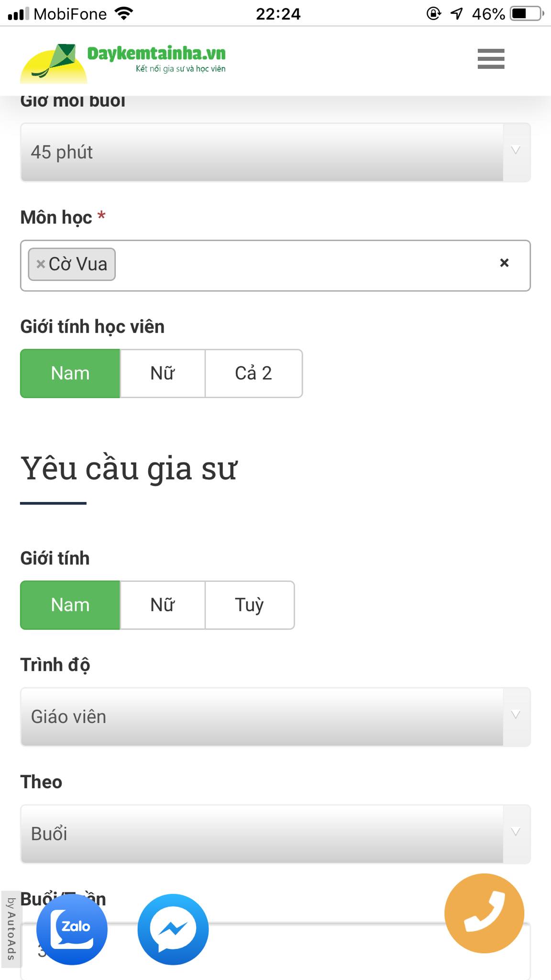Viewport: 551px width, 980px height.
Task: Tap the Daykemtainha.vn site logo
Action: point(123,61)
